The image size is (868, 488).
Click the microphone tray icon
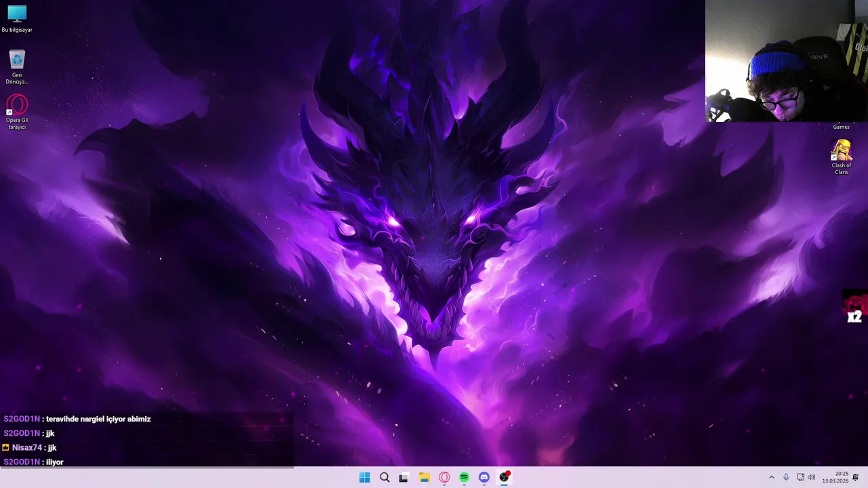point(786,477)
